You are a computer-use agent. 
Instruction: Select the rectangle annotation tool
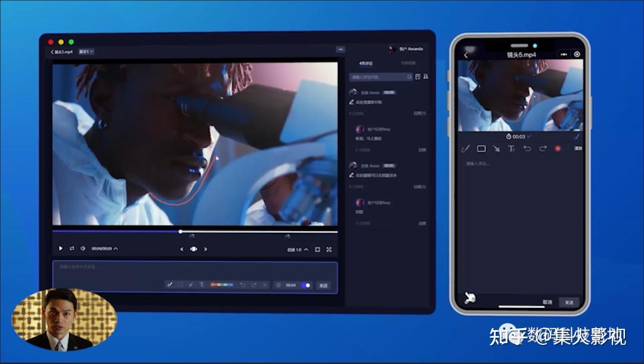pyautogui.click(x=181, y=285)
